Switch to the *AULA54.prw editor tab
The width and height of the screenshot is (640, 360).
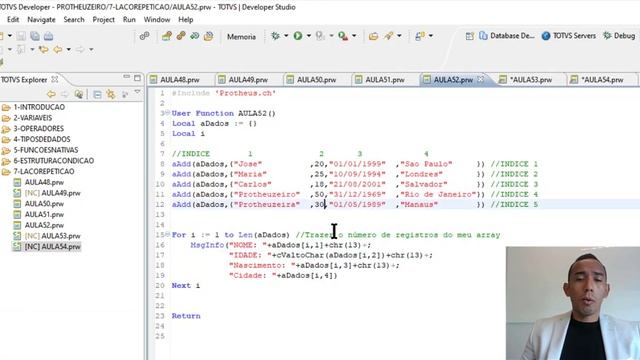(602, 80)
